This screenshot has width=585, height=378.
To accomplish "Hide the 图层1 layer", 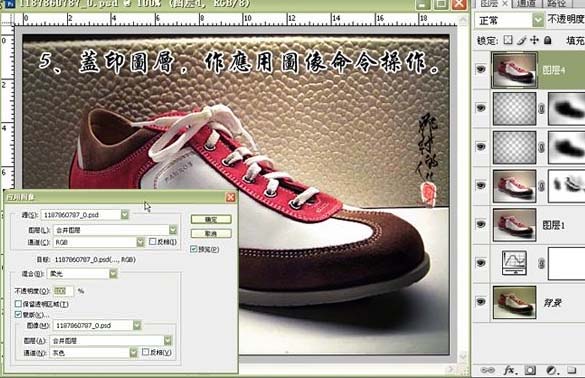I will pos(481,224).
